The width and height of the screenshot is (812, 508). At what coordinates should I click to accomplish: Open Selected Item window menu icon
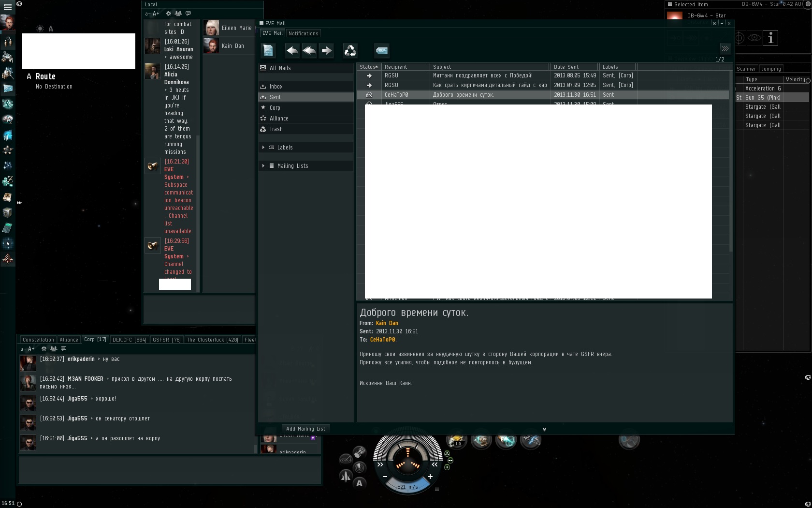tap(670, 4)
